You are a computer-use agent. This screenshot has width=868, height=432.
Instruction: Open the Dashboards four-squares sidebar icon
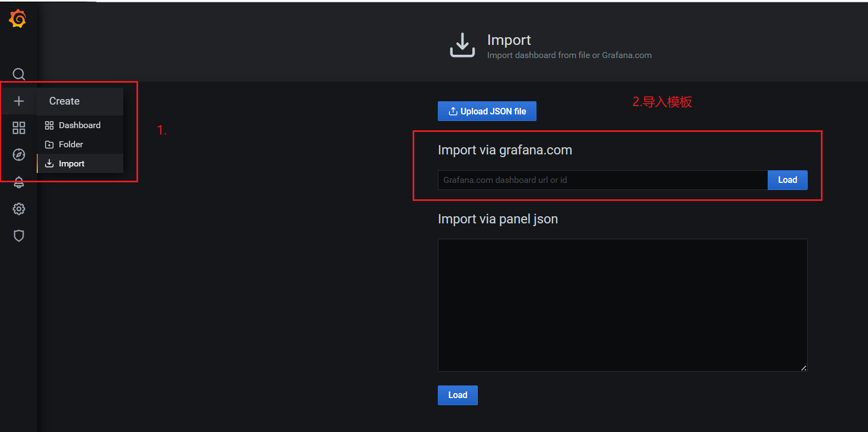[19, 128]
